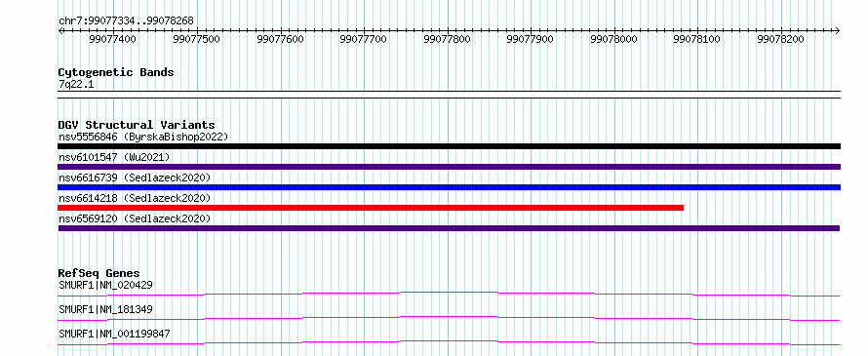Click ruler position 99077600
This screenshot has height=356, width=868.
click(x=280, y=39)
